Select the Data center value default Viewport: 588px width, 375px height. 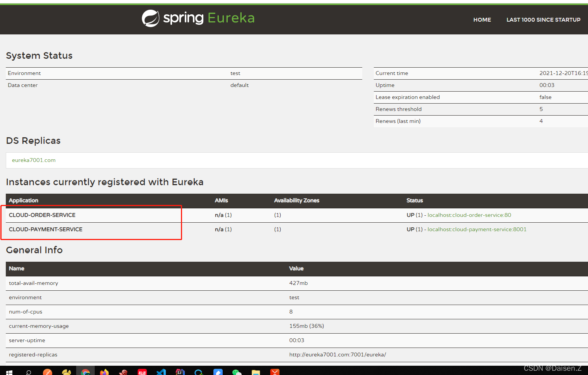coord(239,85)
